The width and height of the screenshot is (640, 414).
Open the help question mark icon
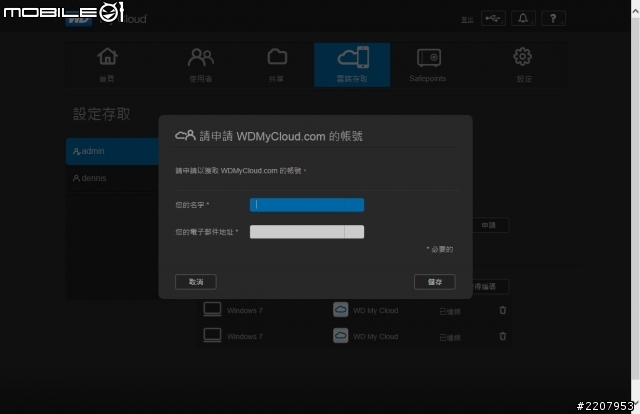(x=553, y=18)
